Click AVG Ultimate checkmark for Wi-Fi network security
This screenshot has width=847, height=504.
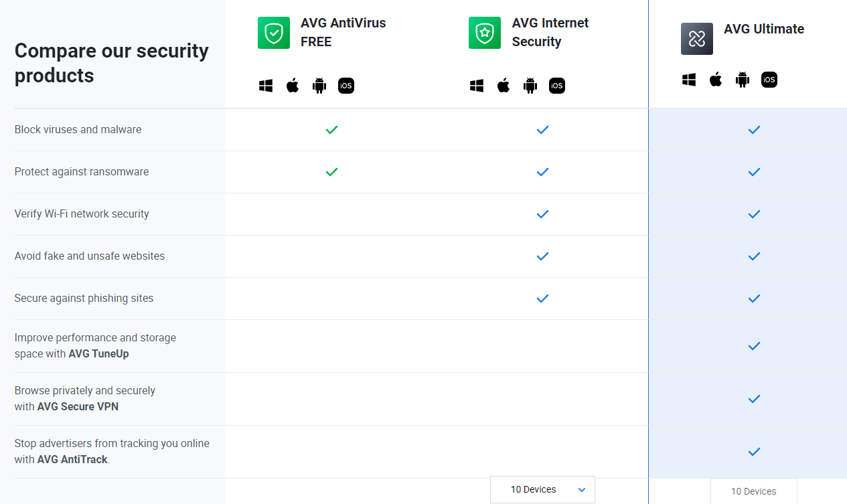[x=754, y=214]
